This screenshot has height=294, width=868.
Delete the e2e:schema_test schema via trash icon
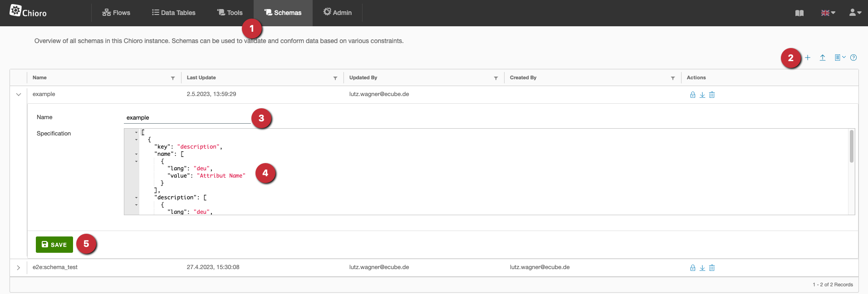point(712,268)
